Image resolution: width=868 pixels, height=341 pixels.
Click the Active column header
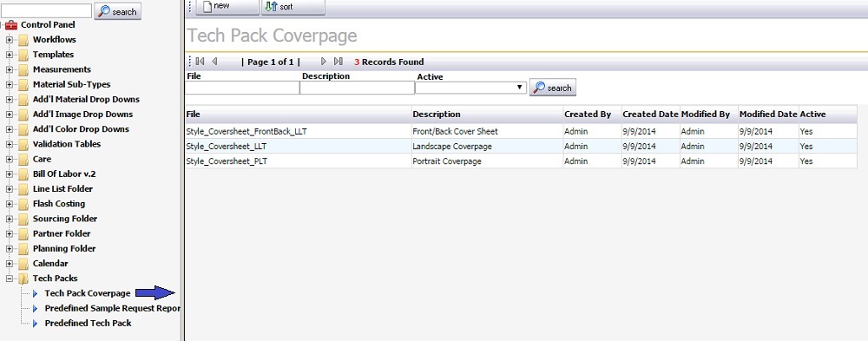coord(827,115)
